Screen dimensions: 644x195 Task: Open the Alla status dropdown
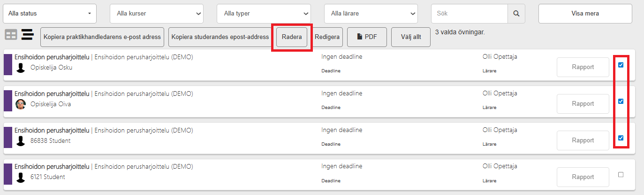(50, 14)
